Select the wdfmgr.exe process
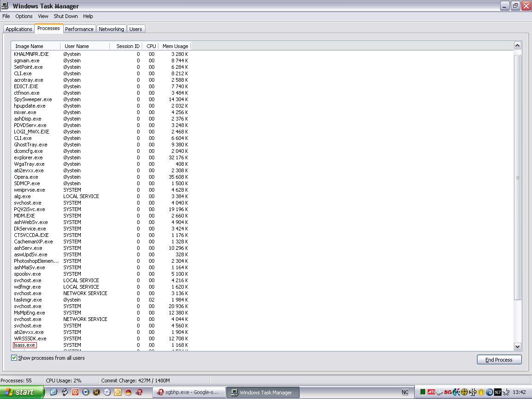532x399 pixels. click(x=101, y=287)
